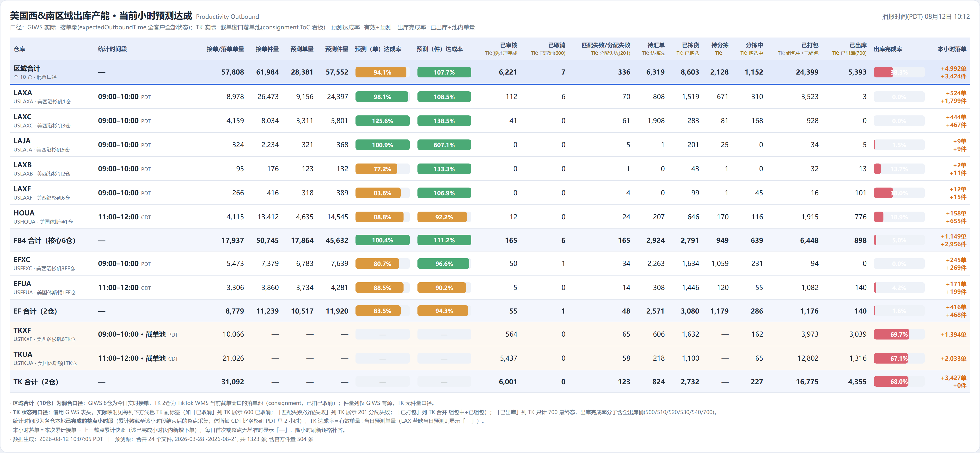Image resolution: width=980 pixels, height=453 pixels.
Task: Click the 本小时落单 column header
Action: pos(952,49)
